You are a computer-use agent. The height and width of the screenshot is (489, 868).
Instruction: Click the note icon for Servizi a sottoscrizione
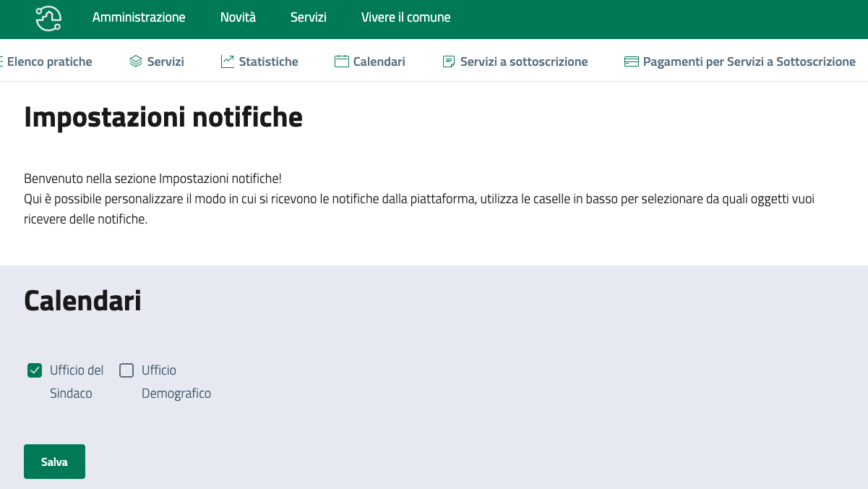pyautogui.click(x=449, y=61)
